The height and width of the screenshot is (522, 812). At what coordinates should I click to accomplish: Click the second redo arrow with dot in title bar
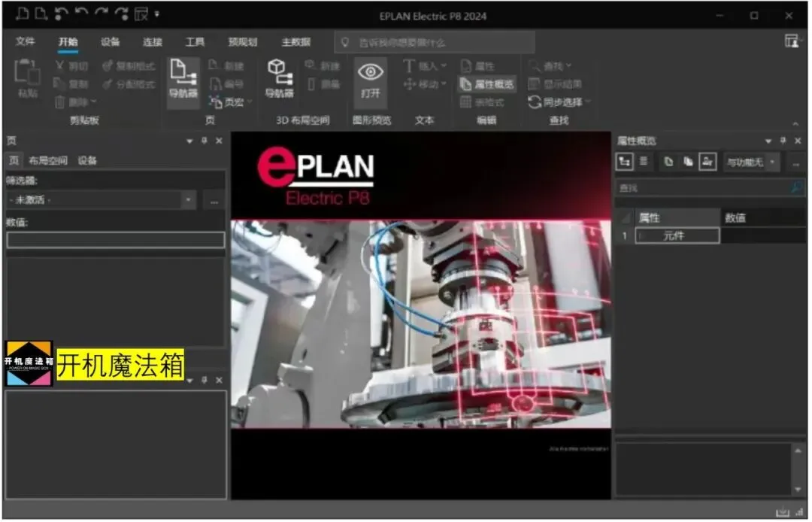point(123,14)
